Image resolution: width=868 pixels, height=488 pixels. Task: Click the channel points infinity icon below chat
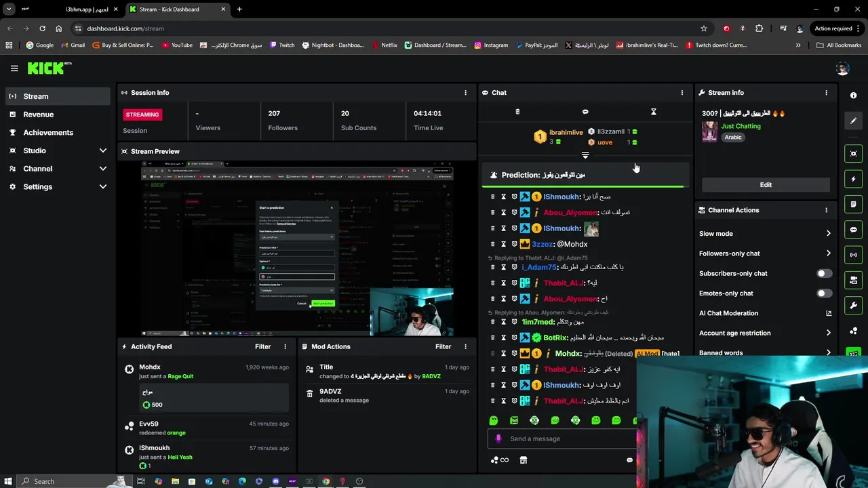[x=500, y=460]
